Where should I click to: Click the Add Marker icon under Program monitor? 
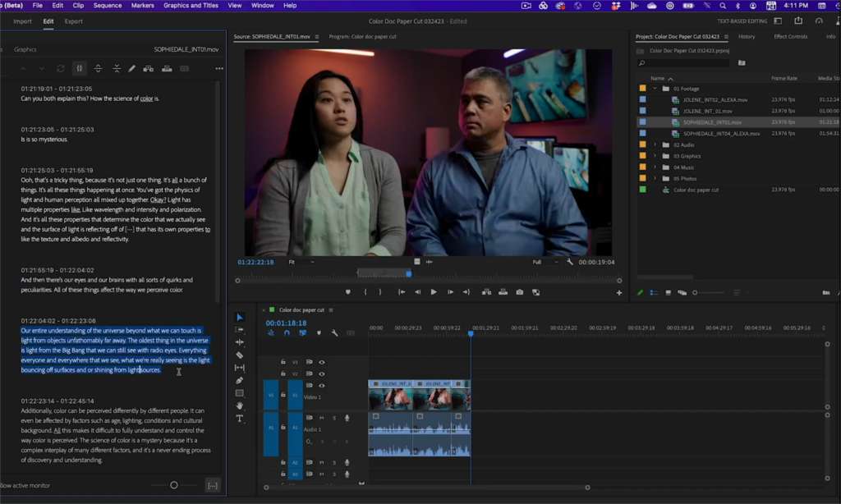(347, 291)
